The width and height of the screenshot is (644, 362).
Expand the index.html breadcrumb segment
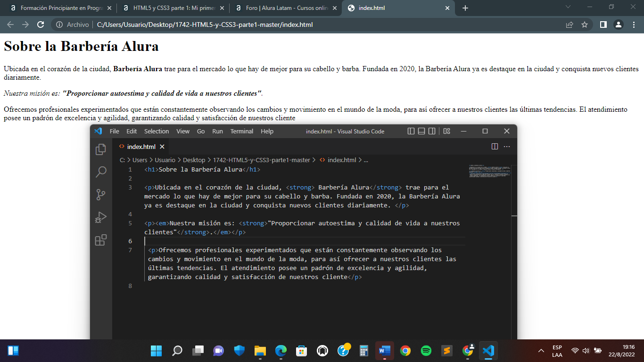[338, 160]
